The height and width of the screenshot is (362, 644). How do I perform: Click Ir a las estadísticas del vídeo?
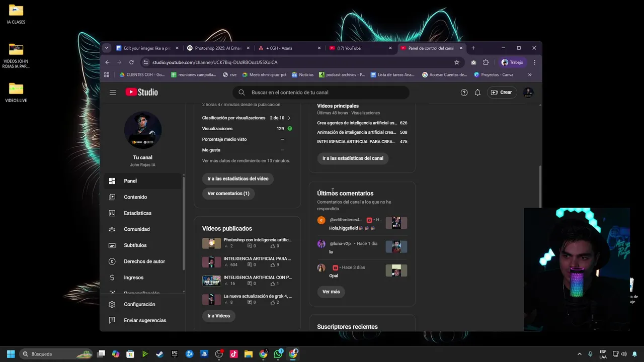(x=238, y=178)
